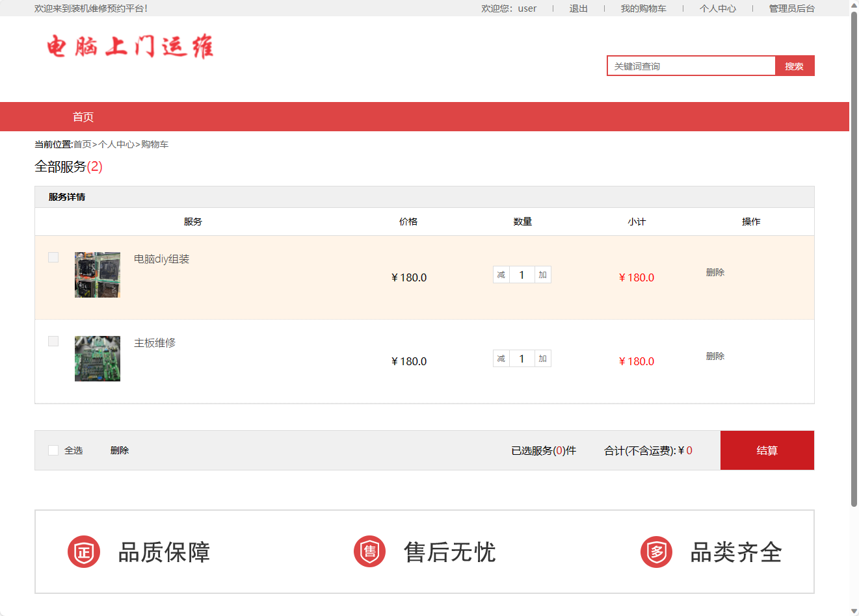Click the 品类齐全 category icon
Viewport: 859px width, 616px height.
coord(656,552)
